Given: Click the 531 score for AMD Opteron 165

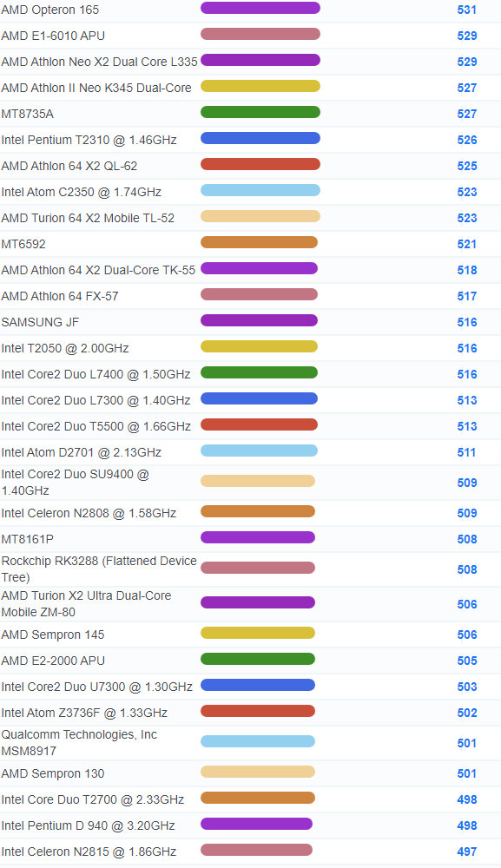Looking at the screenshot, I should point(466,10).
